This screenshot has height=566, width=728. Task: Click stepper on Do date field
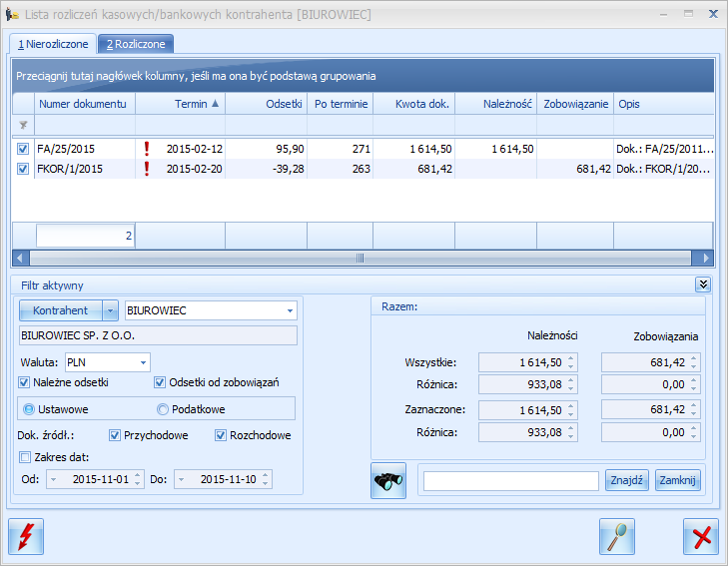click(265, 479)
